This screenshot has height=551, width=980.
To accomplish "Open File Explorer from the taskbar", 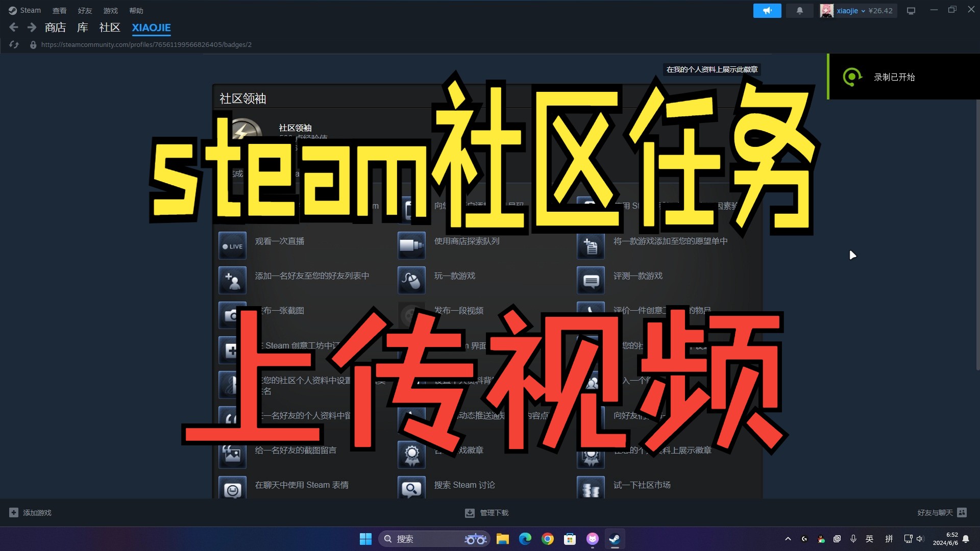I will click(503, 539).
